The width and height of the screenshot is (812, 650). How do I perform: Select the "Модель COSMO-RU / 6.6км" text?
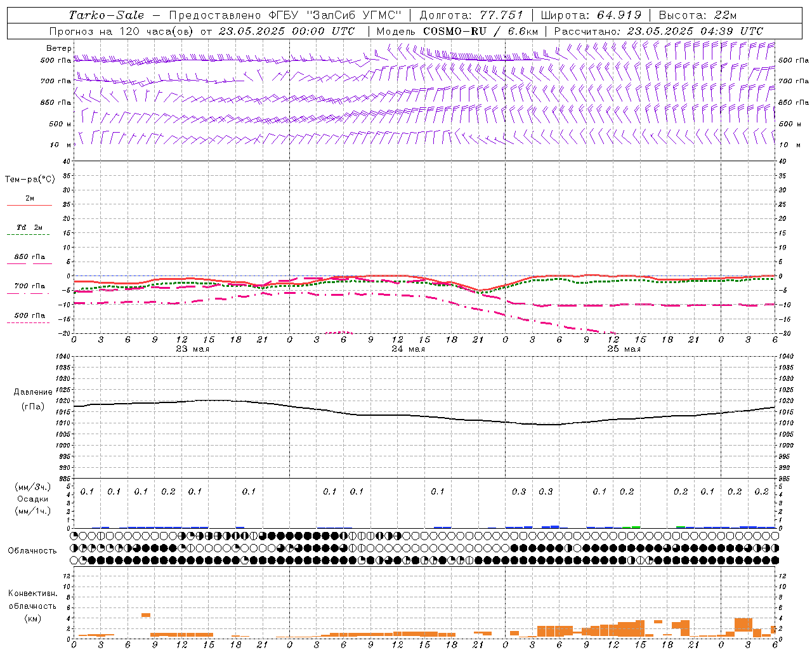point(457,31)
